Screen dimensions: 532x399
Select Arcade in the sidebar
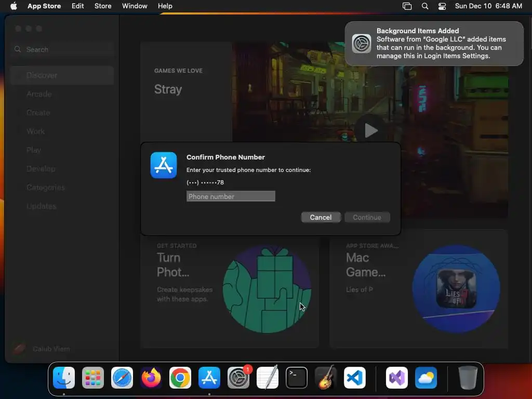(62, 94)
